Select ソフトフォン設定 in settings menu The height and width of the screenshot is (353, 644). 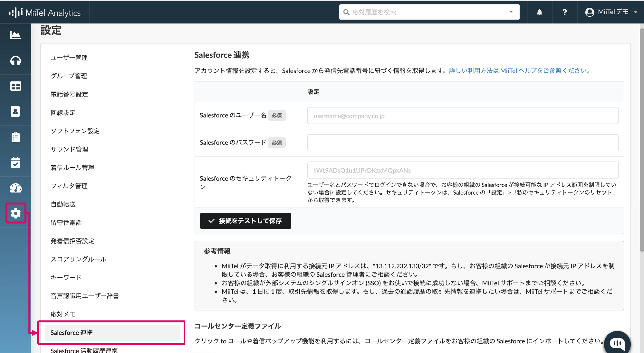tap(75, 131)
